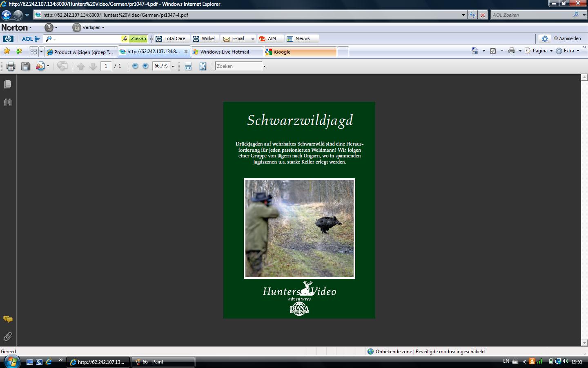The height and width of the screenshot is (368, 588).
Task: Close the PDF URL tab
Action: coord(186,52)
